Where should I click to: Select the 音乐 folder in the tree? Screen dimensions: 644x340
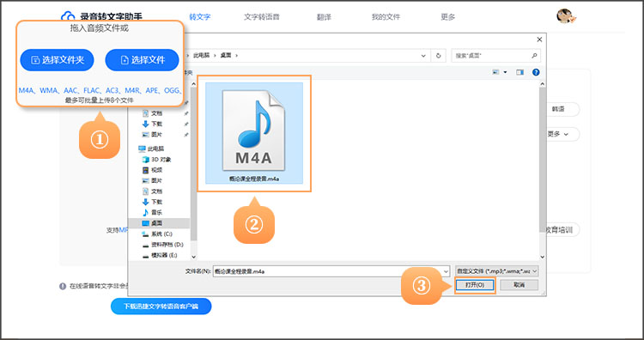tap(152, 213)
